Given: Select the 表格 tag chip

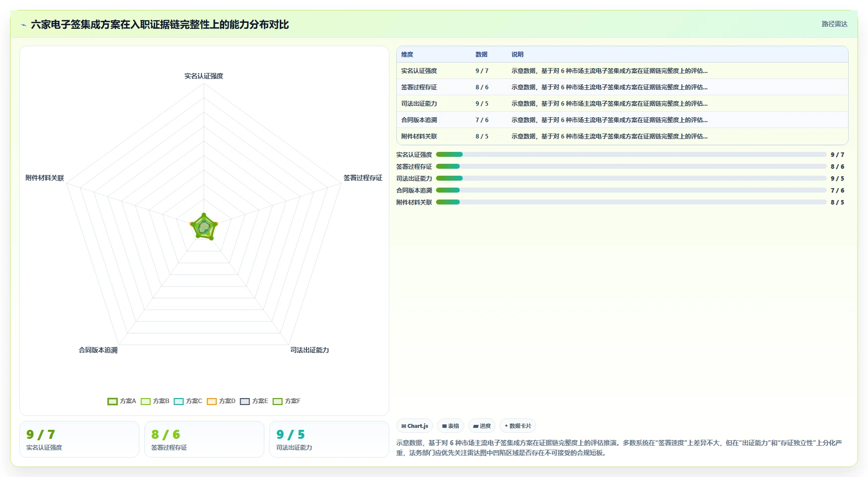Looking at the screenshot, I should 450,426.
